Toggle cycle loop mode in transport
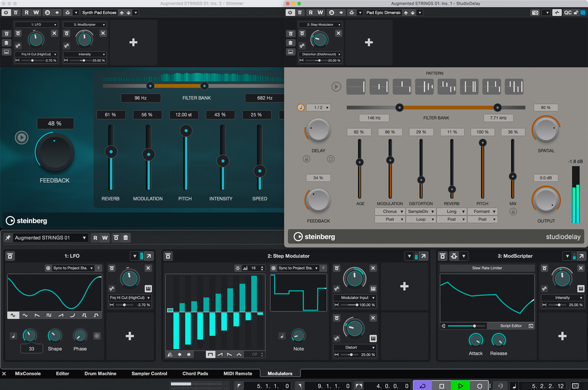 point(423,385)
